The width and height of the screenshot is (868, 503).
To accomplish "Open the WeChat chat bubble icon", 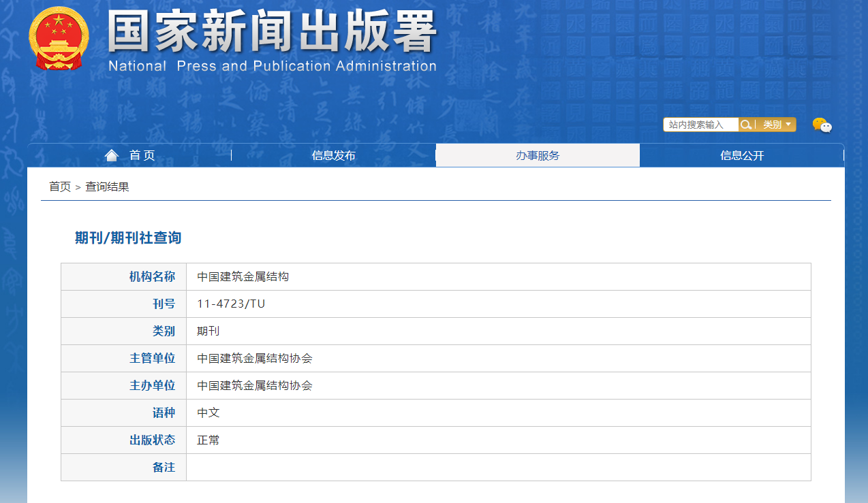I will tap(822, 125).
